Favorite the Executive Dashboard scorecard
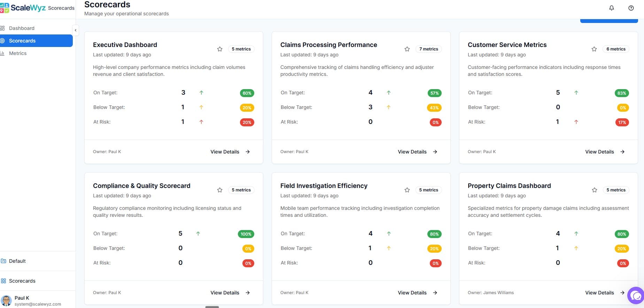Viewport: 644px width, 308px height. coord(220,49)
